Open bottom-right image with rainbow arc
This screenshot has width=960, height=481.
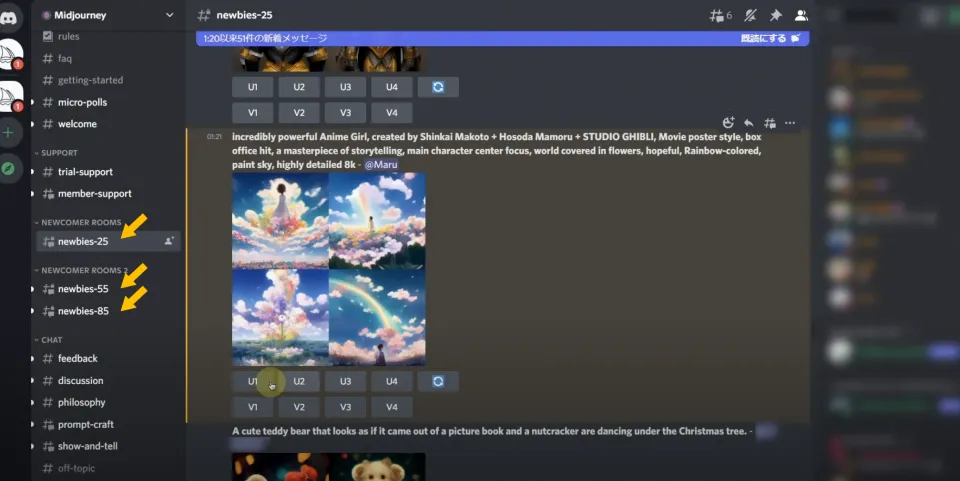tap(377, 318)
